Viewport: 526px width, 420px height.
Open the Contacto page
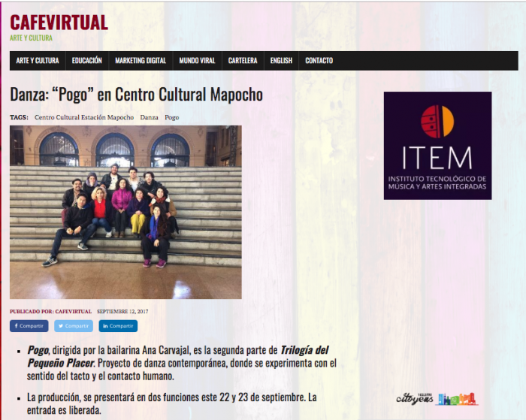[319, 61]
